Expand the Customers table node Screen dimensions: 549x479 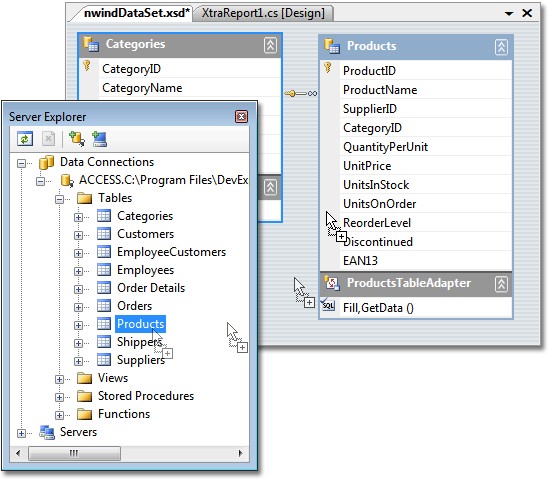tap(78, 235)
